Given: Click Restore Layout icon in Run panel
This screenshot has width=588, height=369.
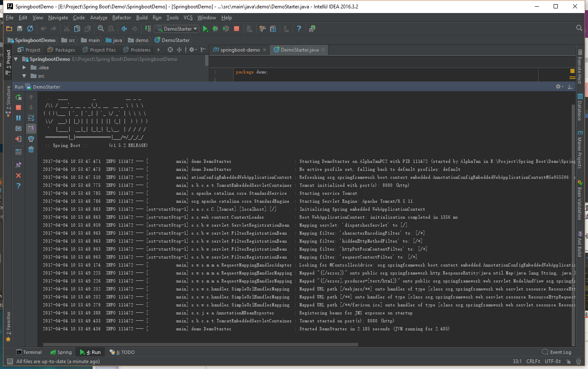Looking at the screenshot, I should pos(18,152).
